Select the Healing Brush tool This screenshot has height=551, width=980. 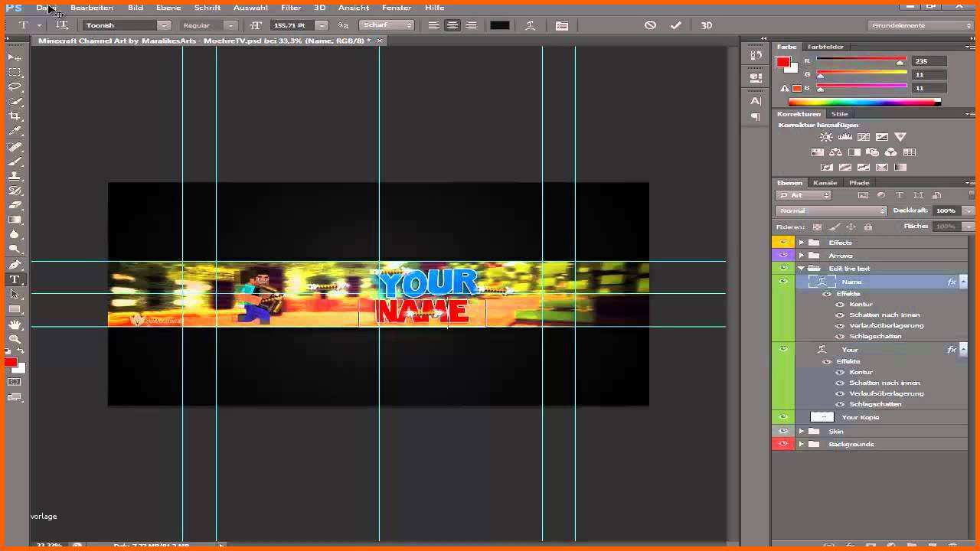[x=15, y=147]
